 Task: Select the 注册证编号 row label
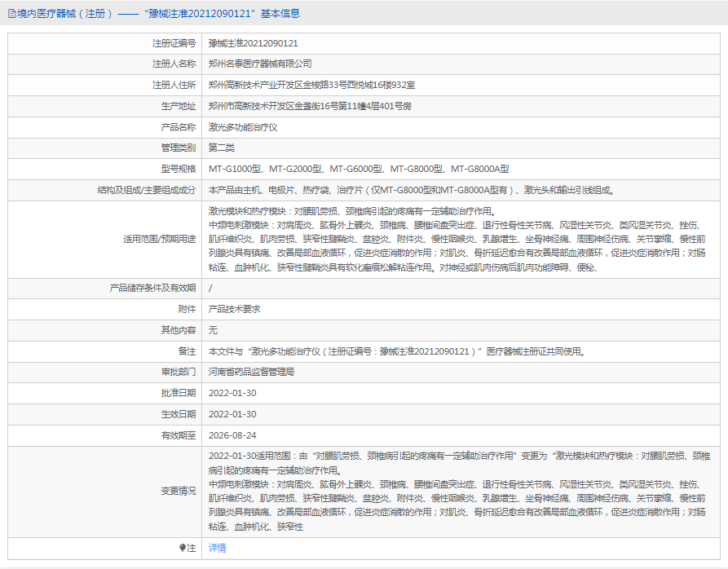click(174, 44)
